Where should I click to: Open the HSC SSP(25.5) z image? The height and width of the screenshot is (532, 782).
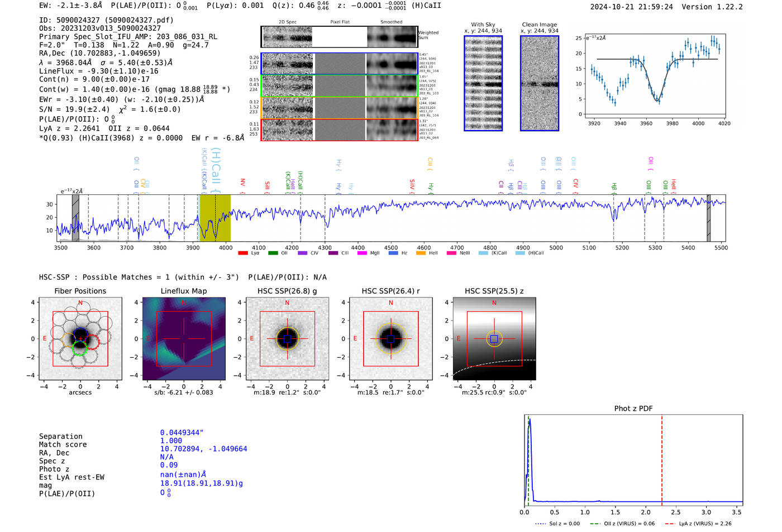coord(494,339)
